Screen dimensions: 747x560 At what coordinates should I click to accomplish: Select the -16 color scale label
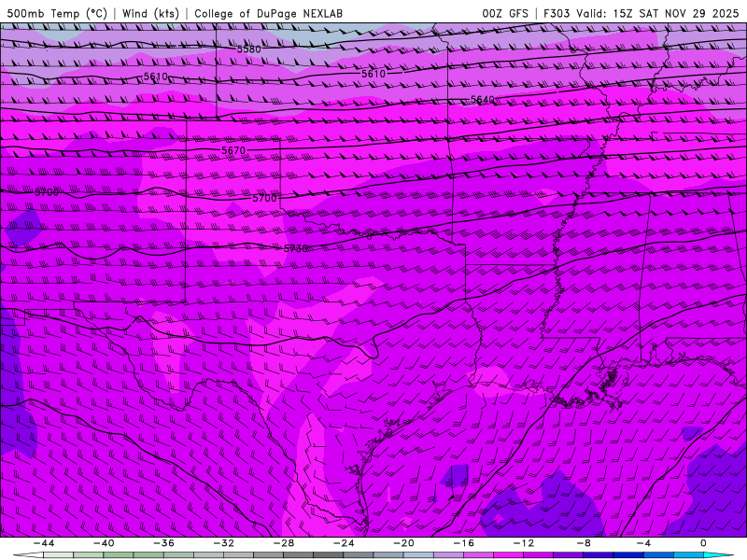[x=464, y=543]
